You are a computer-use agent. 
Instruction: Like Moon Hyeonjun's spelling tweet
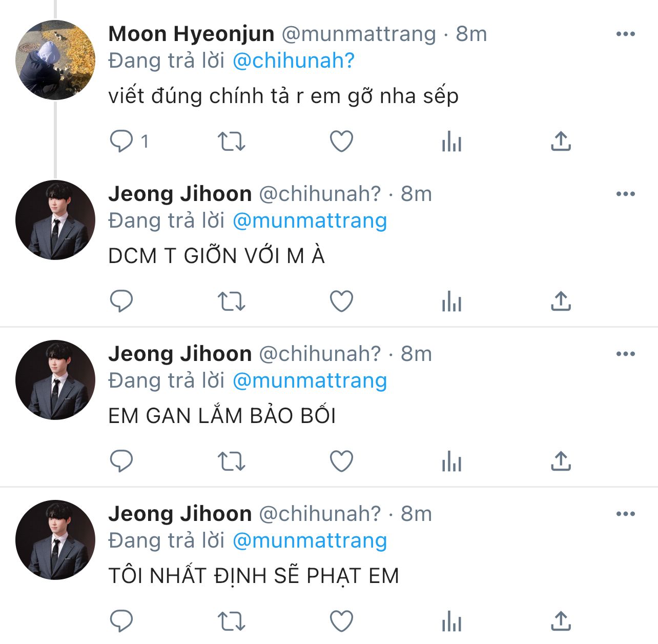[341, 141]
